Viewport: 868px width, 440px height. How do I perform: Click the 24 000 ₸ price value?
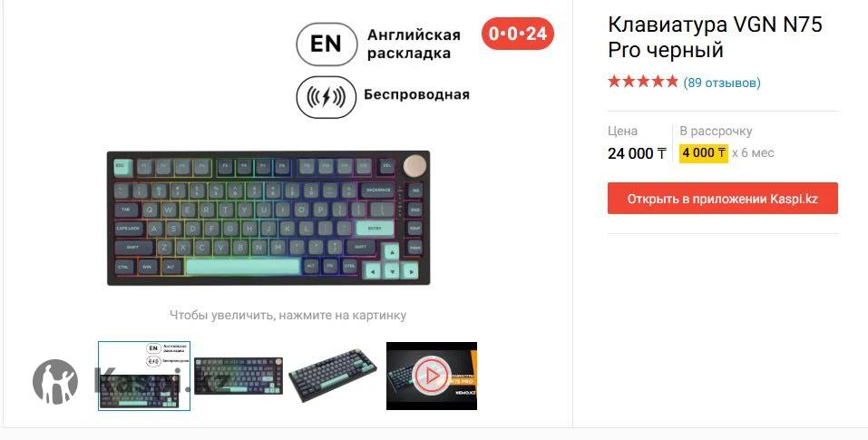[x=637, y=153]
